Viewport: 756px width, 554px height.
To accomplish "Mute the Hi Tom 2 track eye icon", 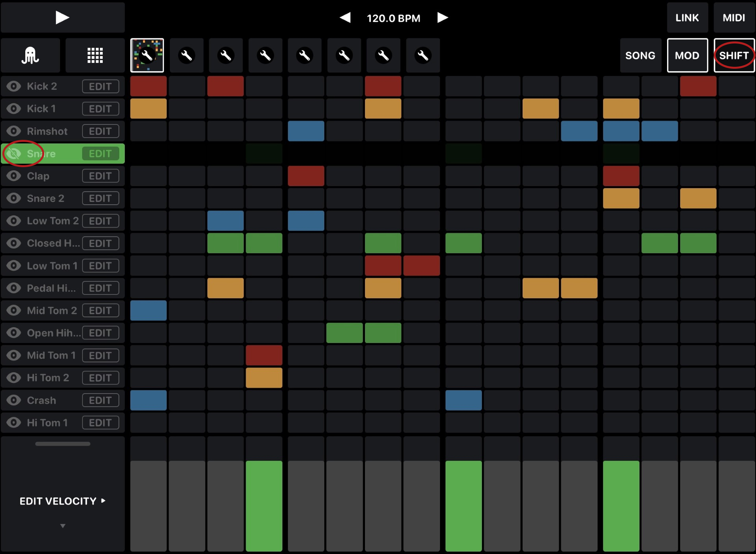I will click(14, 378).
